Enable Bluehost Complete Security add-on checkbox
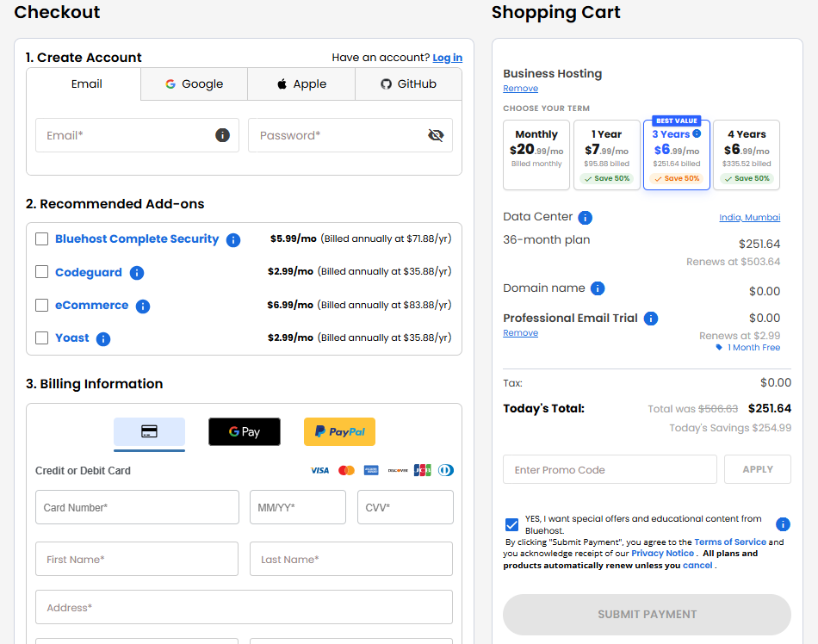 click(x=41, y=238)
